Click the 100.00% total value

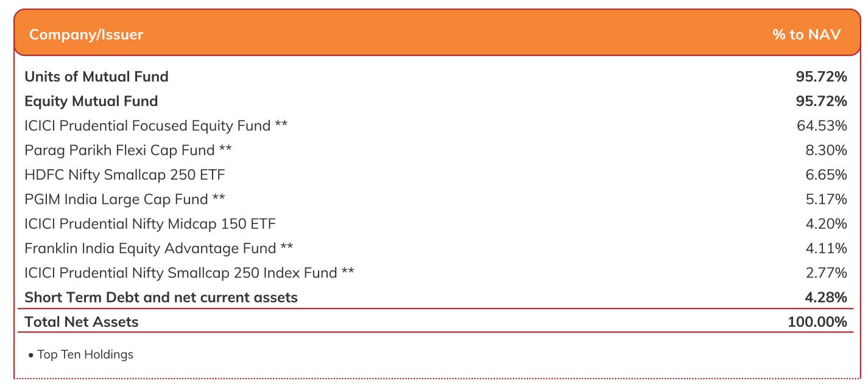coord(817,322)
